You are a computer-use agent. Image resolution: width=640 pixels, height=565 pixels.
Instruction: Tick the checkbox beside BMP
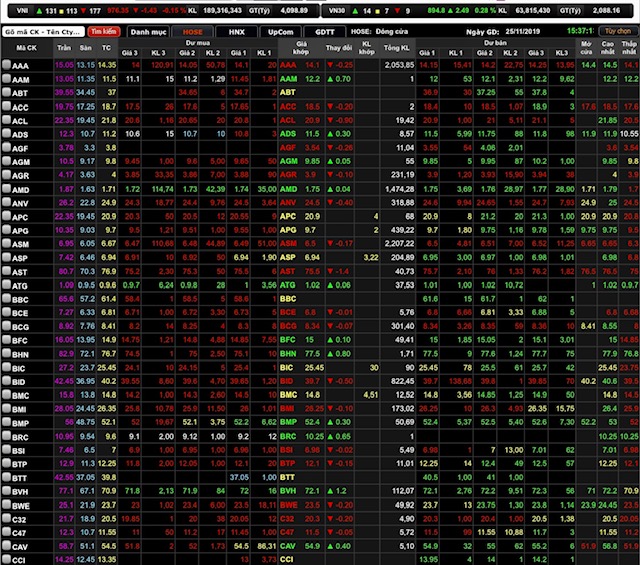[6, 422]
